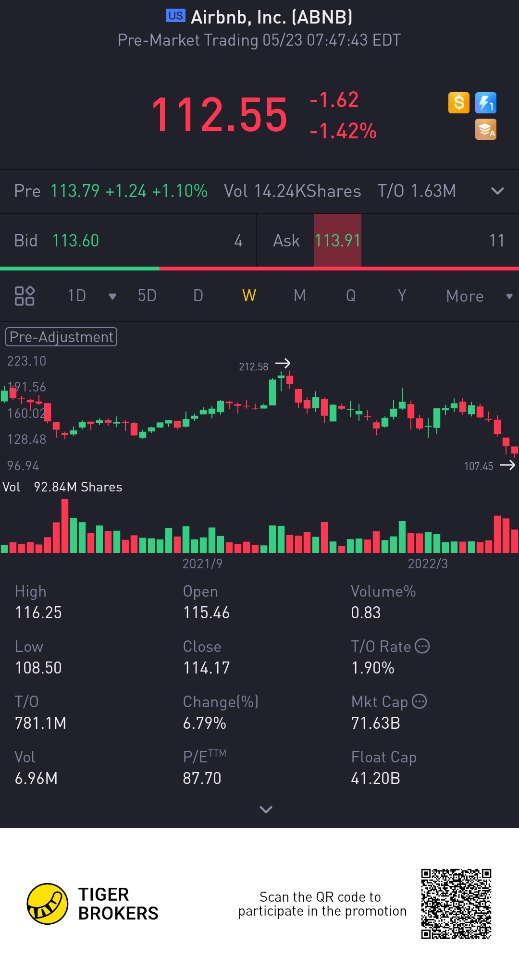Click the Mkt Cap info icon

pos(420,701)
